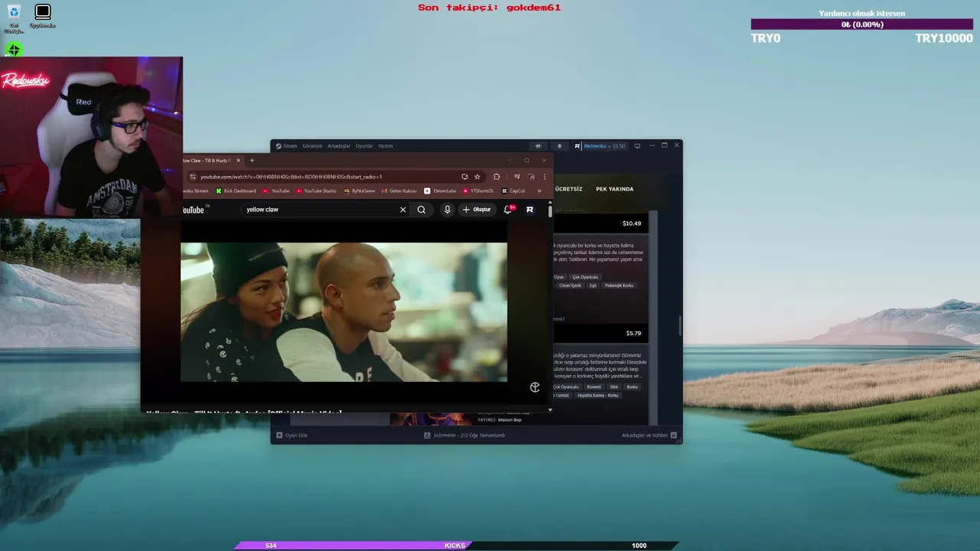Screen dimensions: 980x551
Task: Start YouTube voice search with microphone
Action: pyautogui.click(x=447, y=210)
